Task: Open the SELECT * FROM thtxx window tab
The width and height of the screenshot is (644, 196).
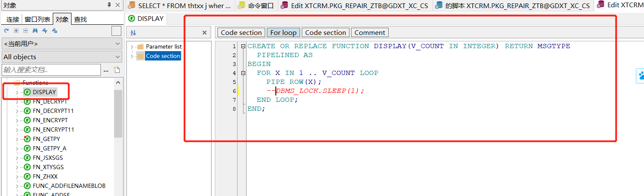Action: pos(180,5)
